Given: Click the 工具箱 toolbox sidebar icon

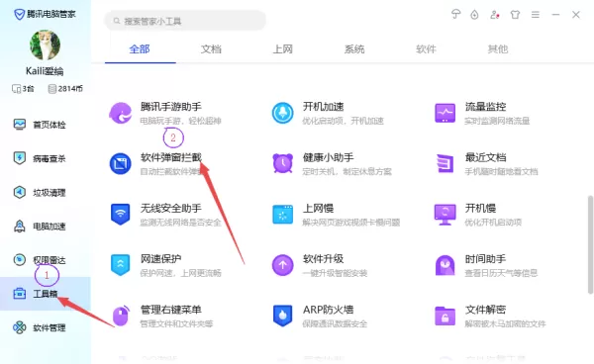Looking at the screenshot, I should tap(20, 294).
